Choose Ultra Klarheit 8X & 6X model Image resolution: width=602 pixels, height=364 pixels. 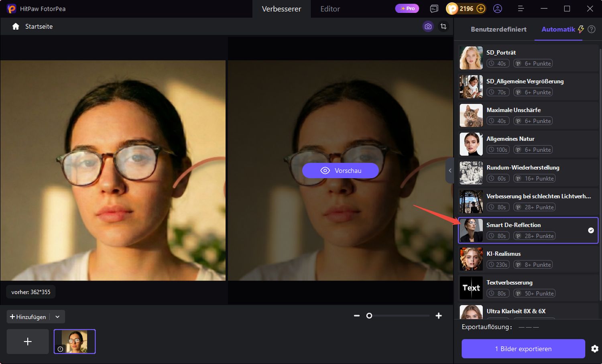click(529, 311)
